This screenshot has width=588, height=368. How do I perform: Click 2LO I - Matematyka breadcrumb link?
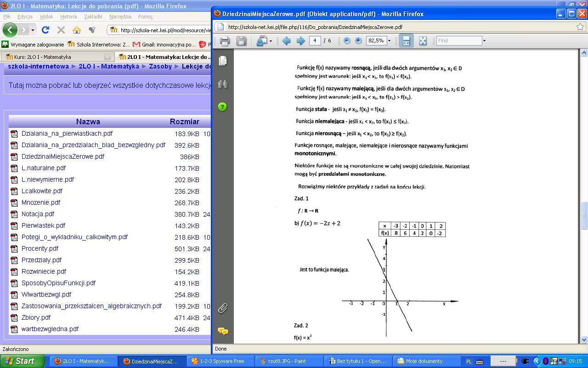(x=109, y=66)
